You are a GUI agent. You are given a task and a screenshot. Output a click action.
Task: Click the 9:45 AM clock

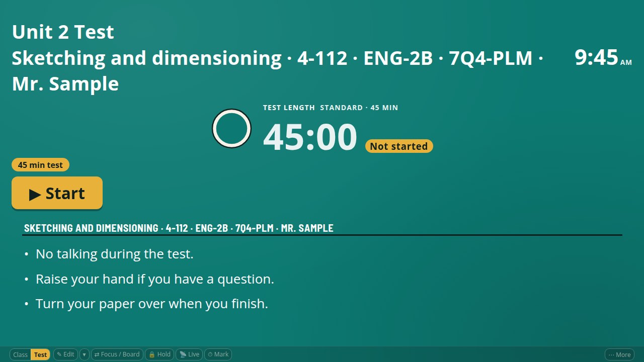[603, 58]
